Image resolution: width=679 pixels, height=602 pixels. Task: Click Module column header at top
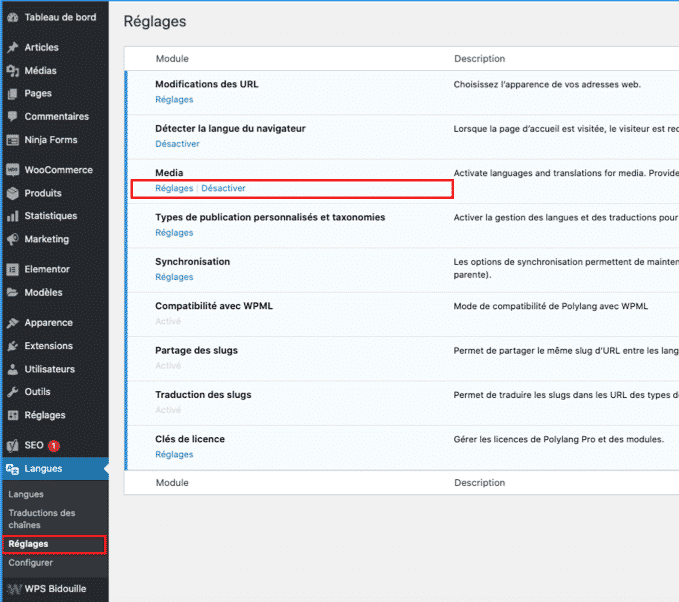(172, 59)
